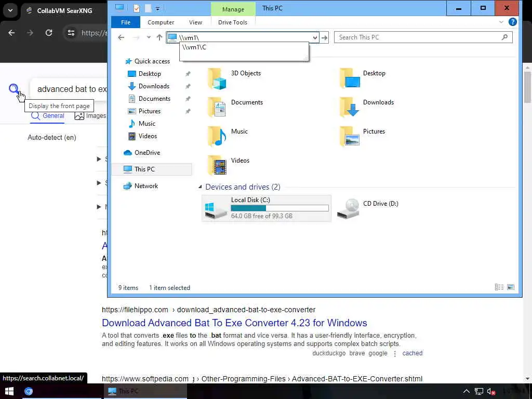Image resolution: width=532 pixels, height=399 pixels.
Task: Open browser tab search dropdown
Action: [10, 10]
